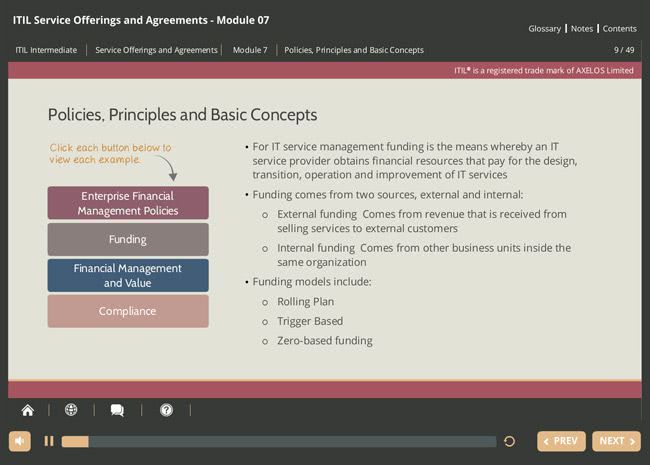The width and height of the screenshot is (650, 465).
Task: Show Financial Management and Value example
Action: (x=128, y=276)
